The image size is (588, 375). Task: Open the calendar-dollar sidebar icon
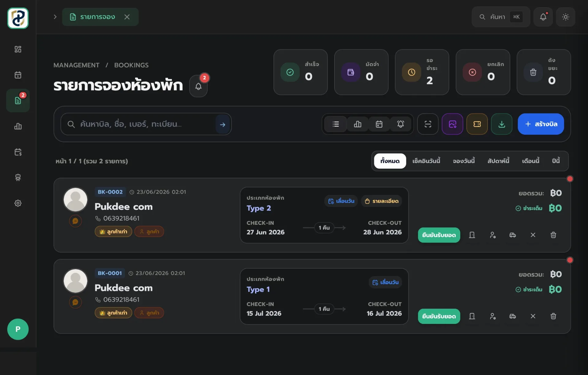pyautogui.click(x=18, y=152)
